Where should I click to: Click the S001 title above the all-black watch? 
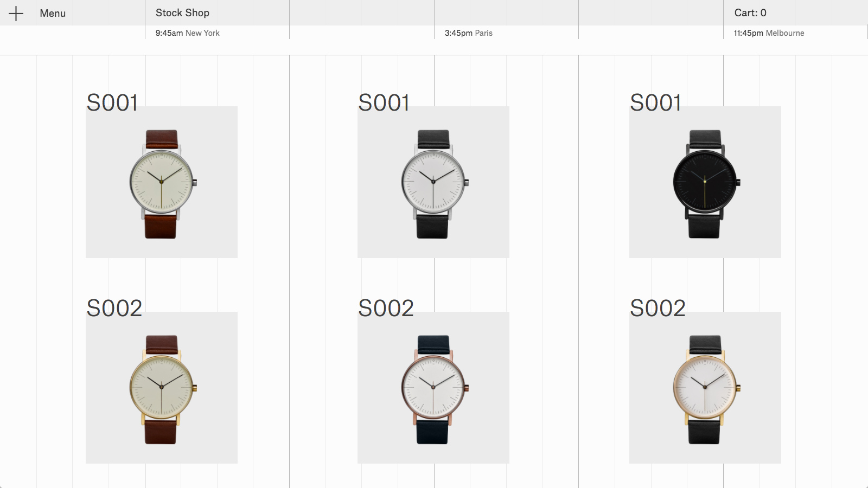[x=656, y=102]
